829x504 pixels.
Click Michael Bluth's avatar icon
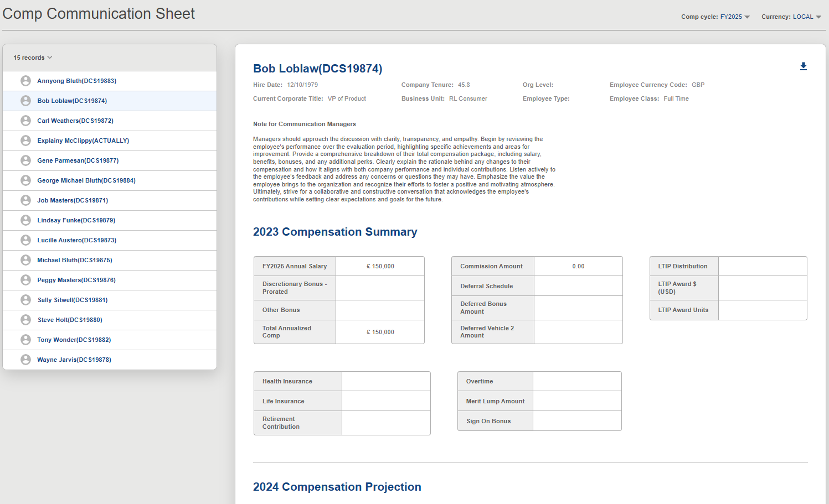(x=25, y=259)
